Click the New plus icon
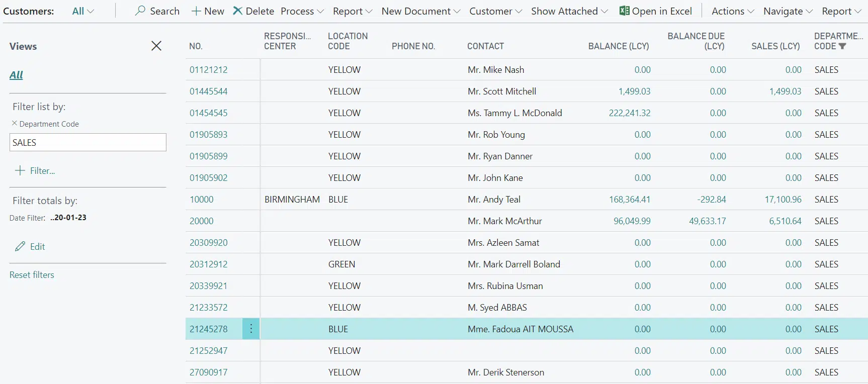Image resolution: width=868 pixels, height=384 pixels. [x=196, y=11]
